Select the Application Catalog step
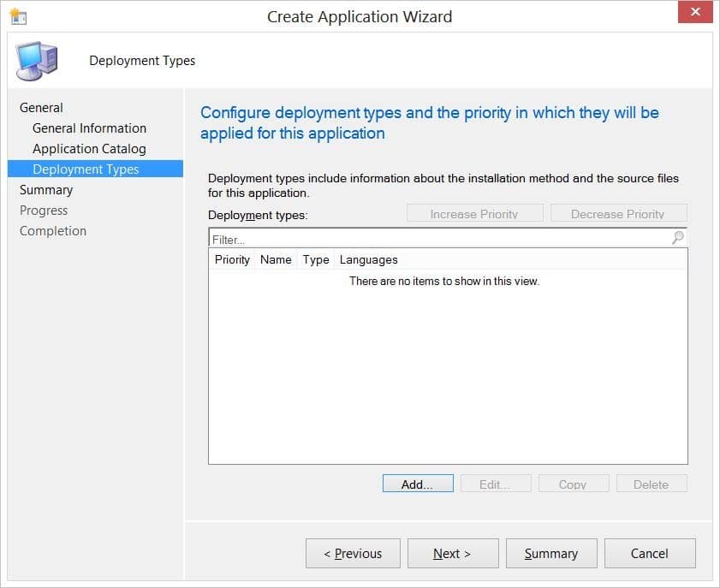This screenshot has width=720, height=588. (x=87, y=148)
